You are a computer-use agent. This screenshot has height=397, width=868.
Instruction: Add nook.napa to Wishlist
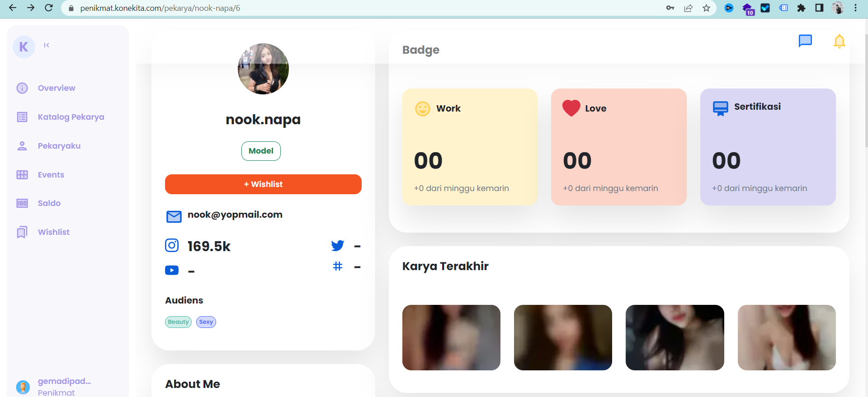(x=263, y=184)
